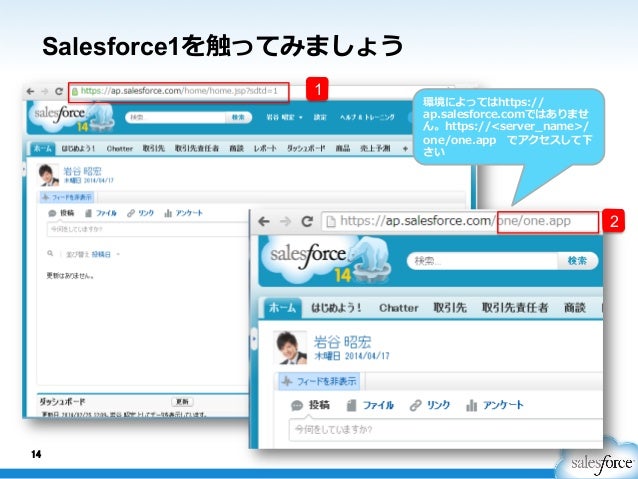
Task: Click Salesforce logo in front window
Action: [x=328, y=261]
